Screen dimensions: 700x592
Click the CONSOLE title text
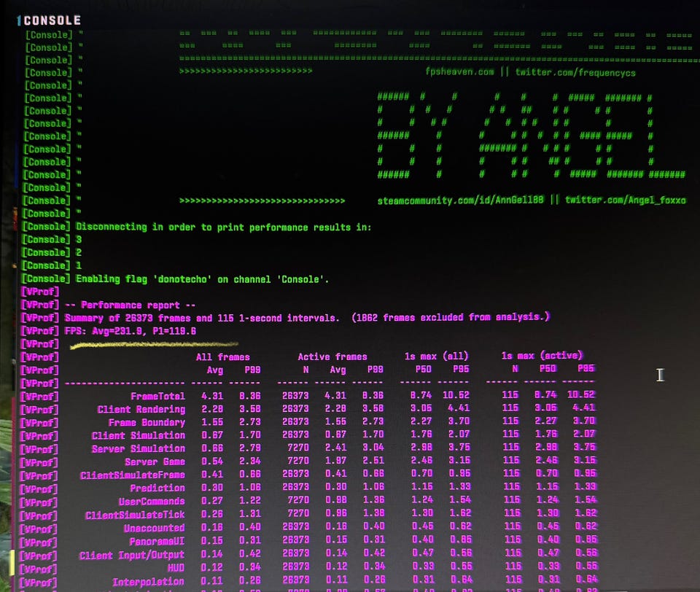tap(52, 20)
